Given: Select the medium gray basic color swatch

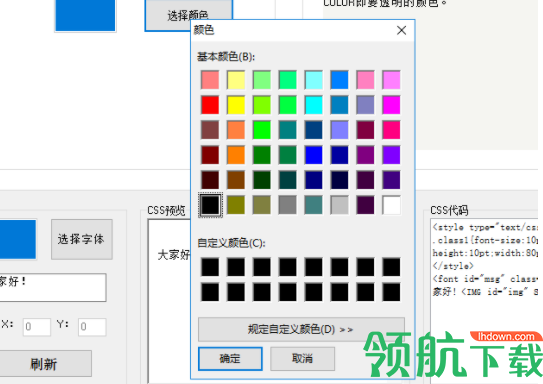Looking at the screenshot, I should pyautogui.click(x=287, y=205).
